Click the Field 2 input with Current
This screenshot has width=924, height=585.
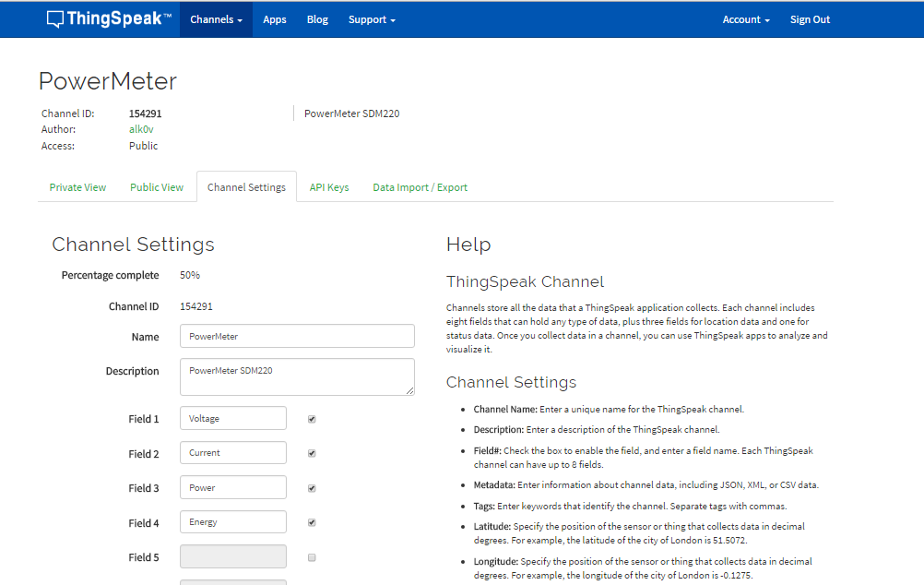233,453
